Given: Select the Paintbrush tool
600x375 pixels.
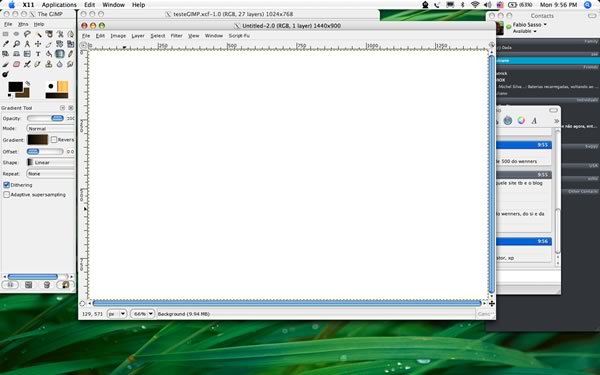Looking at the screenshot, I should [5, 64].
